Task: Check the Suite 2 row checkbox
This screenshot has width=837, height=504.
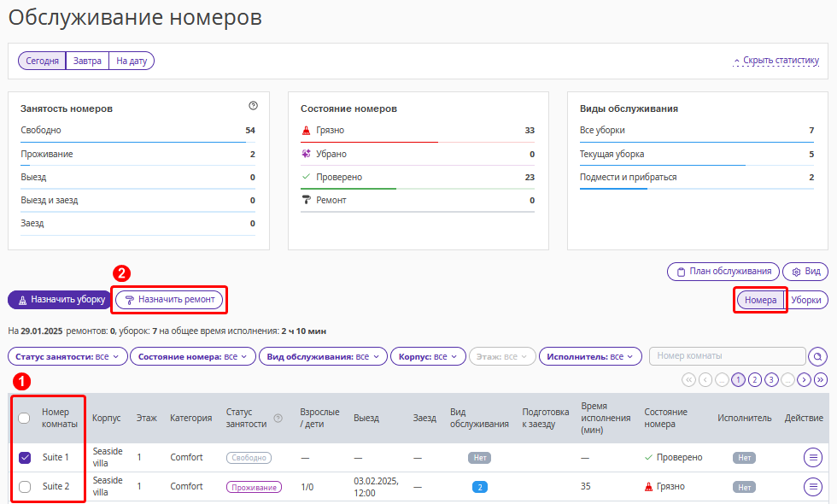Action: (25, 486)
